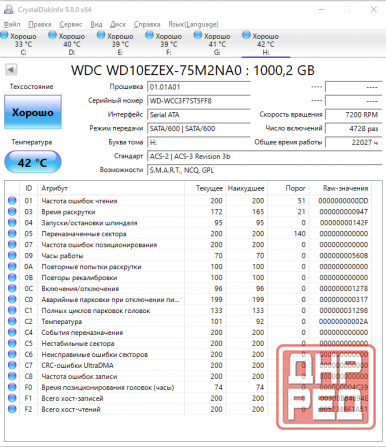Click status icon of attribute 0C
This screenshot has width=386, height=447.
[12, 288]
